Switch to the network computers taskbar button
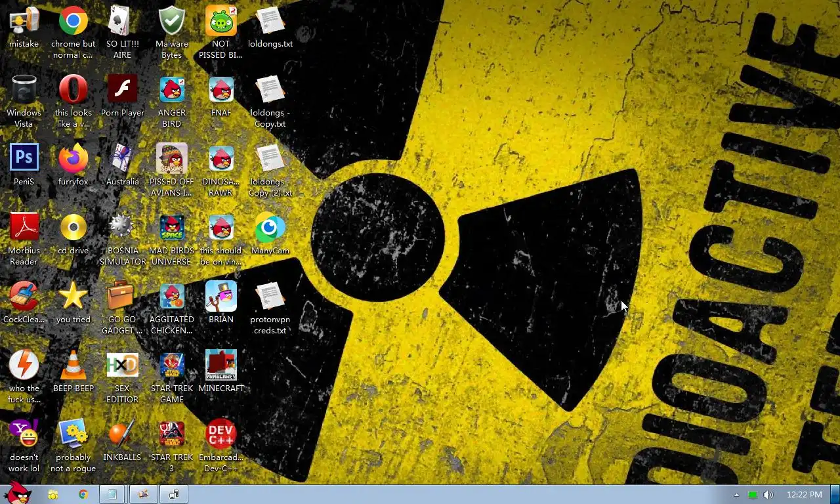 coord(174,494)
